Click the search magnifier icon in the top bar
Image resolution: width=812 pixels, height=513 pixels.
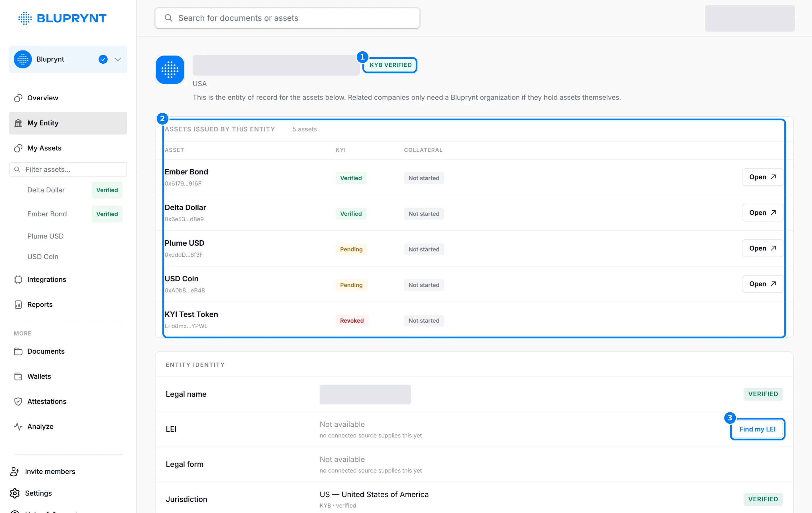[168, 18]
